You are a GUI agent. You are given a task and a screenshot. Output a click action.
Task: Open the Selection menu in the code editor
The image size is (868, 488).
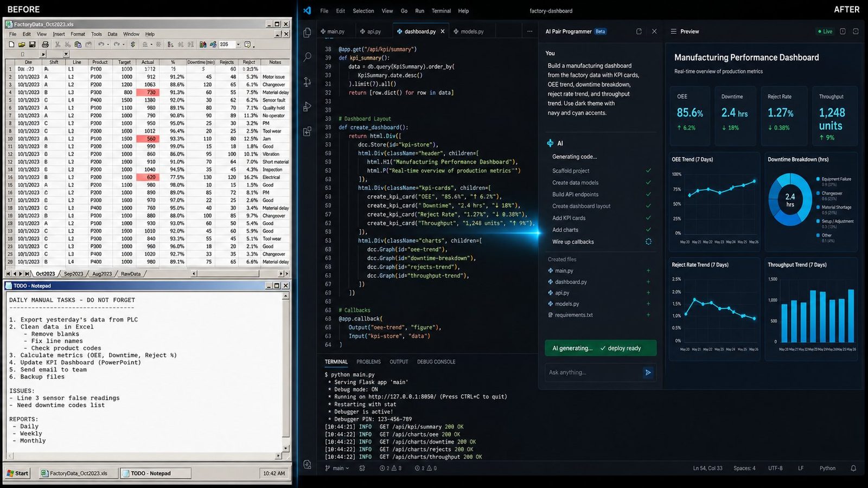[x=363, y=11]
